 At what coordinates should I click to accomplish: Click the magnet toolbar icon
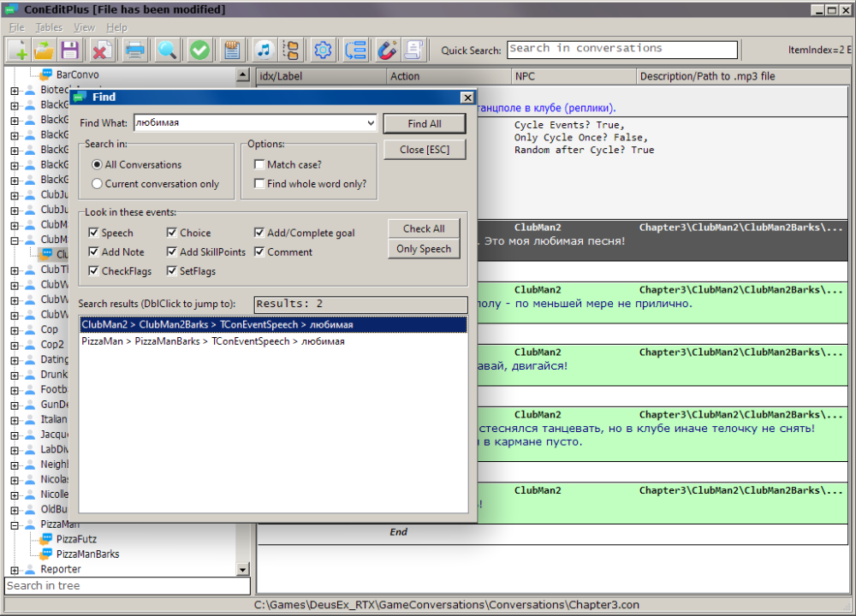pos(387,50)
